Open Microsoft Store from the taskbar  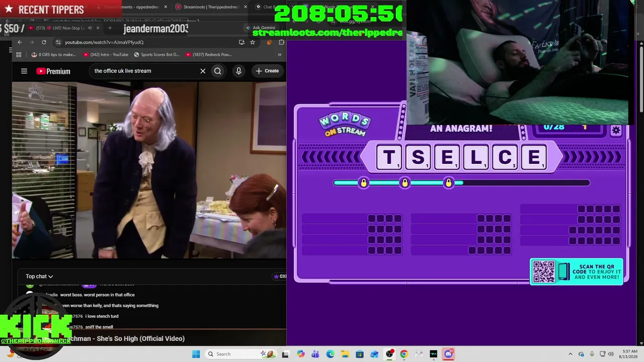[x=360, y=354]
